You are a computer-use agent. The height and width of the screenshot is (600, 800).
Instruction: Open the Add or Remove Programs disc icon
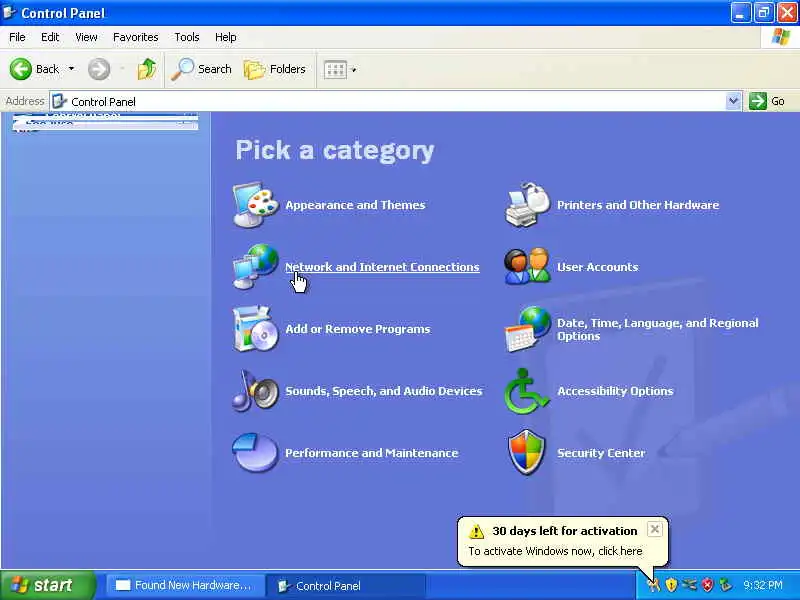click(255, 329)
